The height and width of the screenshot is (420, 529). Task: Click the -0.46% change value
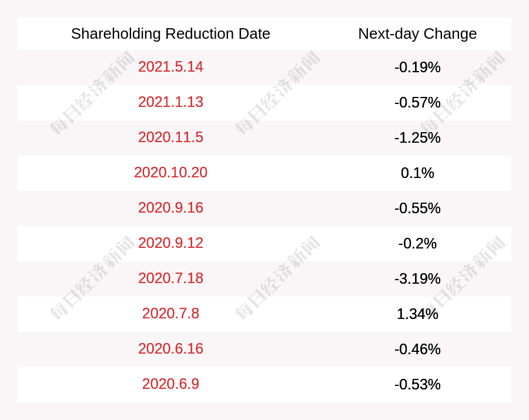(417, 350)
